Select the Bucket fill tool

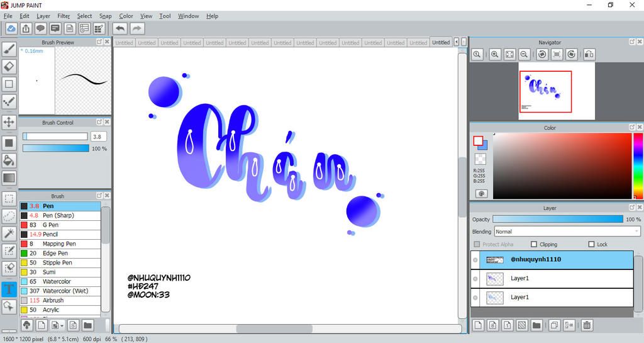pos(9,160)
